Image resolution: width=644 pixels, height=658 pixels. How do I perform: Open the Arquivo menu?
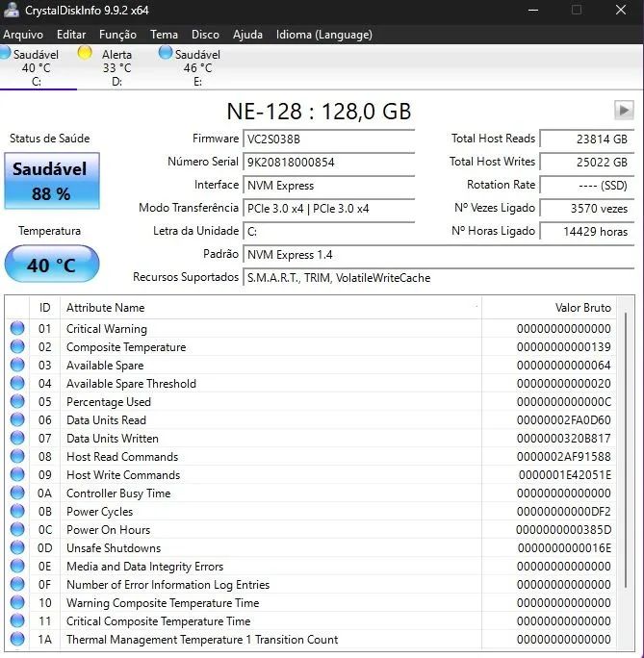(23, 35)
